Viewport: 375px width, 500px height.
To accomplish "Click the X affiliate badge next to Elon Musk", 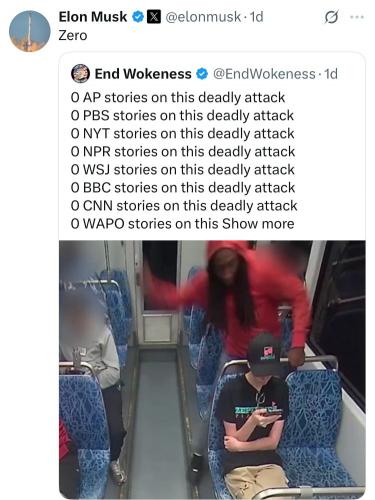I will pos(154,17).
